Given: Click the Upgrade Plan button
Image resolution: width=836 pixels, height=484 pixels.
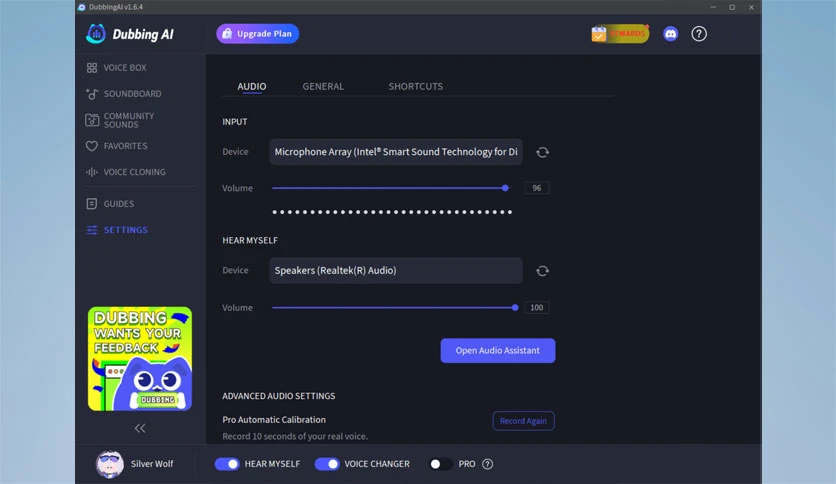Looking at the screenshot, I should pos(258,34).
